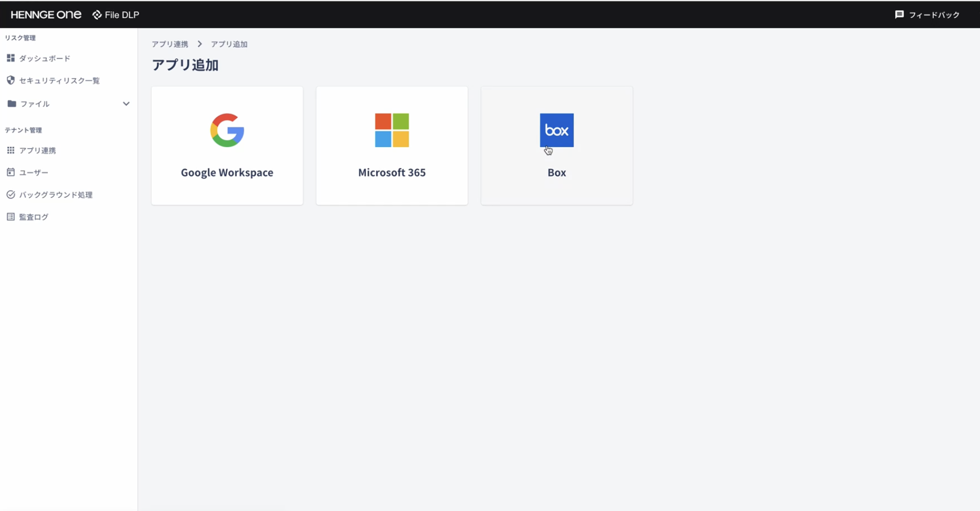The image size is (980, 511).
Task: Click the テナント管理 section label
Action: pyautogui.click(x=23, y=130)
